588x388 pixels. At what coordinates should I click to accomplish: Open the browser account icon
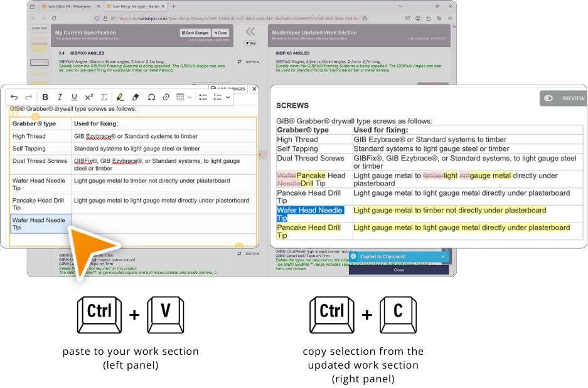[418, 18]
